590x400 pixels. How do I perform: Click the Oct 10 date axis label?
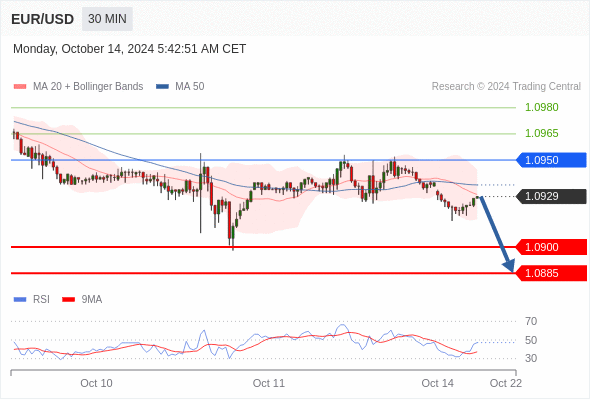click(96, 383)
